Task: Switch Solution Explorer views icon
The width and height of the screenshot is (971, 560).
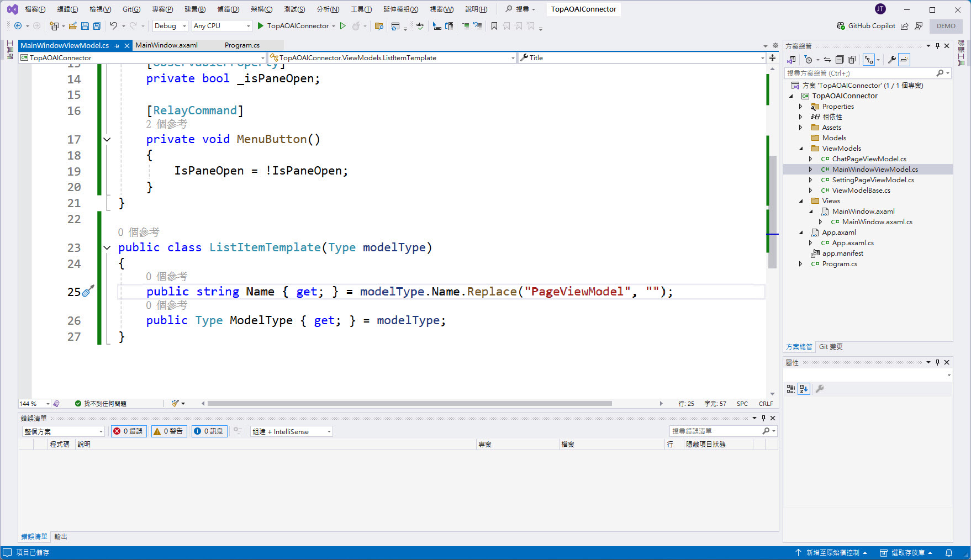Action: click(x=791, y=60)
